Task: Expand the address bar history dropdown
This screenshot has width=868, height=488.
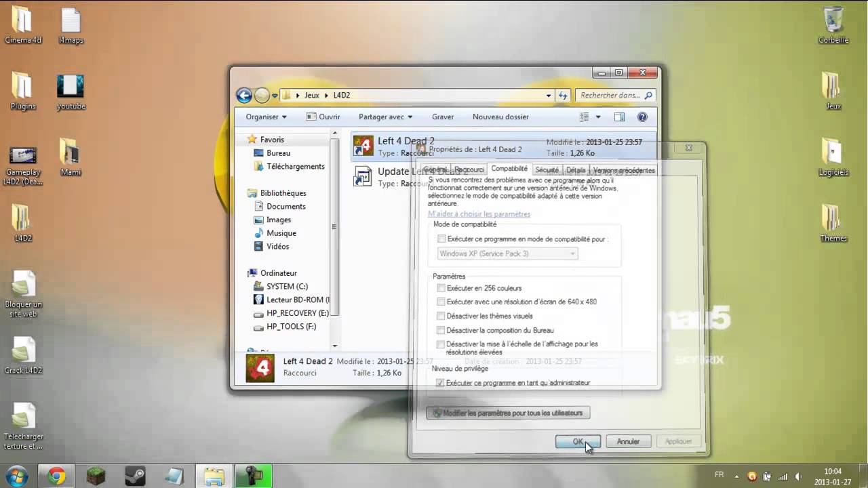Action: [549, 96]
